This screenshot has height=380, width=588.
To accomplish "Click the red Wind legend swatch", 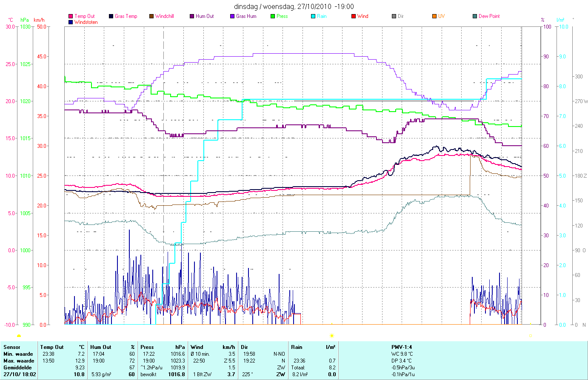I will [x=354, y=16].
